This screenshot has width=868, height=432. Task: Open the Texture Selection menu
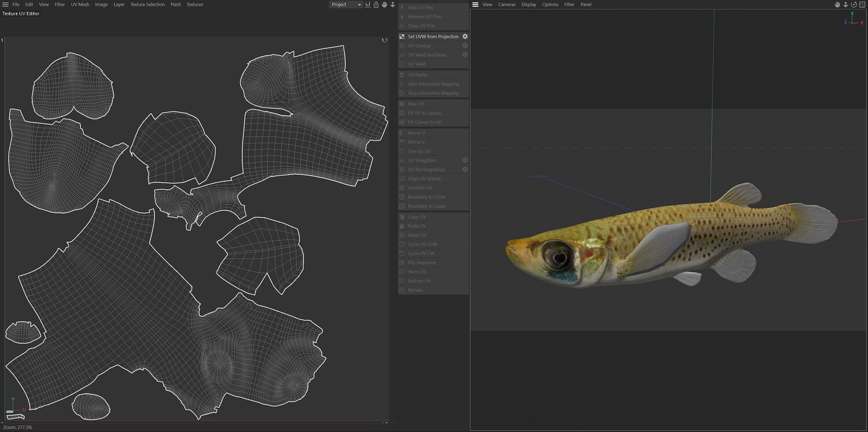pyautogui.click(x=148, y=5)
